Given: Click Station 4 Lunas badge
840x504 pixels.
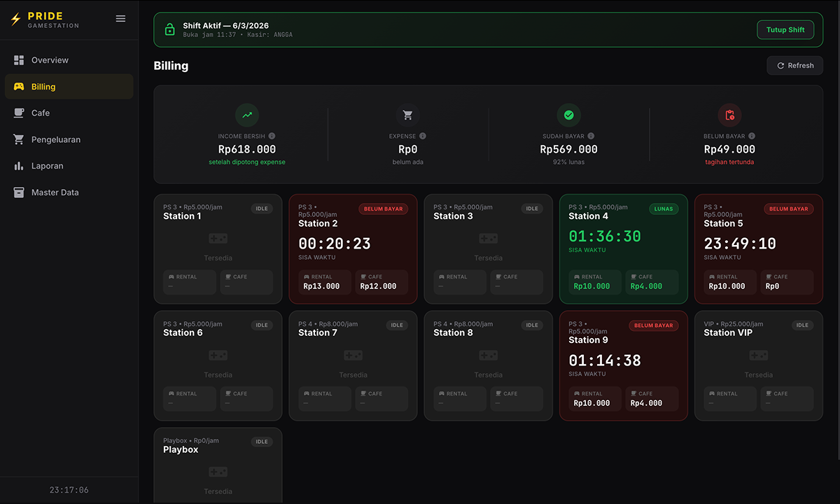Looking at the screenshot, I should pyautogui.click(x=664, y=209).
